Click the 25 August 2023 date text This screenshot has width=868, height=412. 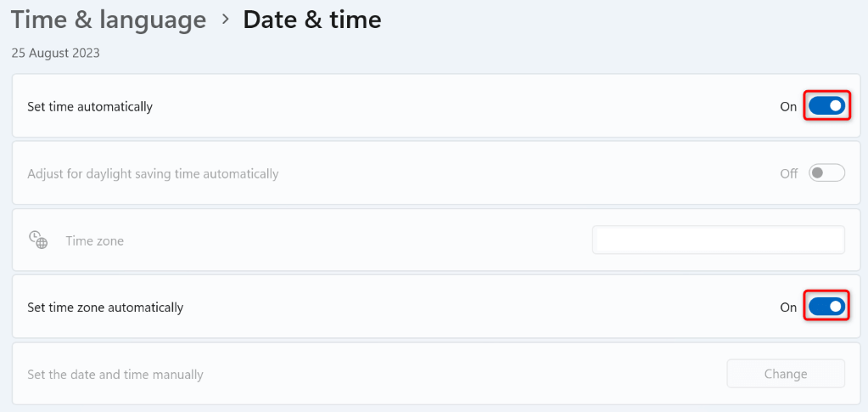click(x=55, y=53)
